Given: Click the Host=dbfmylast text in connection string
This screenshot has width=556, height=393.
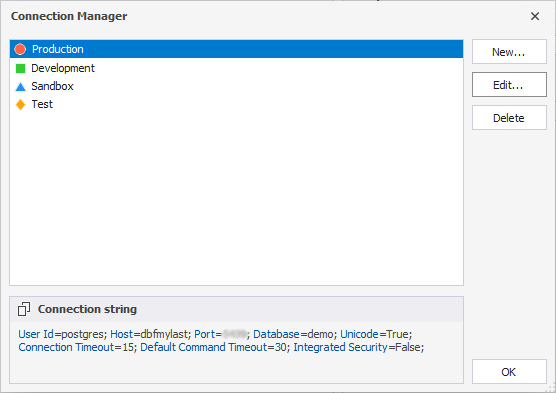Looking at the screenshot, I should tap(150, 334).
